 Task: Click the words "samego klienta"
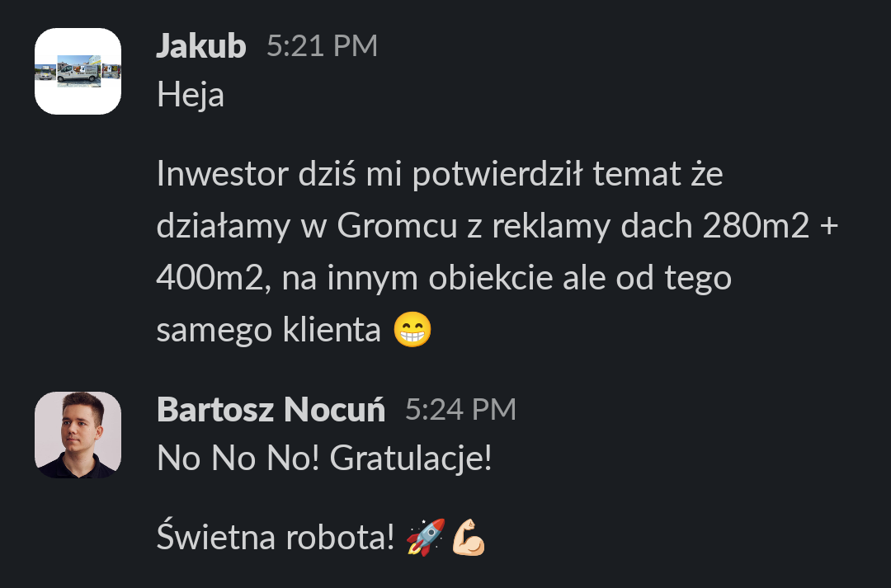268,330
